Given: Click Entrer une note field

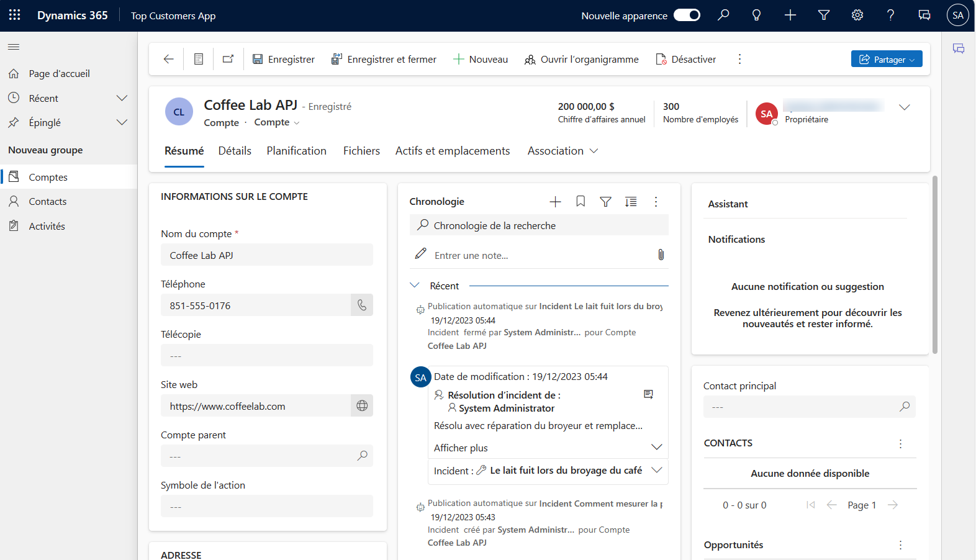Looking at the screenshot, I should coord(540,255).
